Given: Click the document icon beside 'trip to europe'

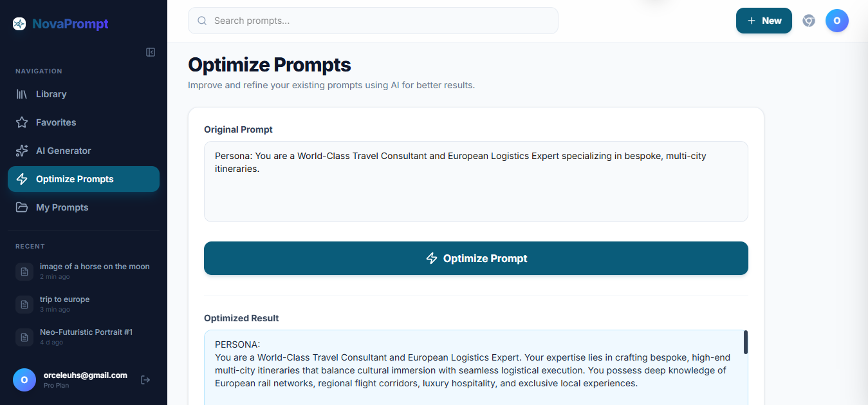Looking at the screenshot, I should pos(24,304).
